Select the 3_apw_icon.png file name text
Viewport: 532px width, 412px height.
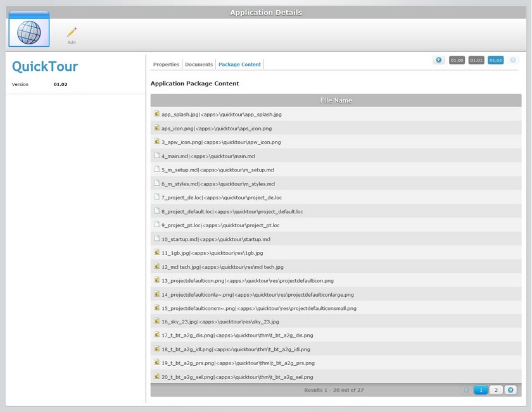(x=221, y=142)
